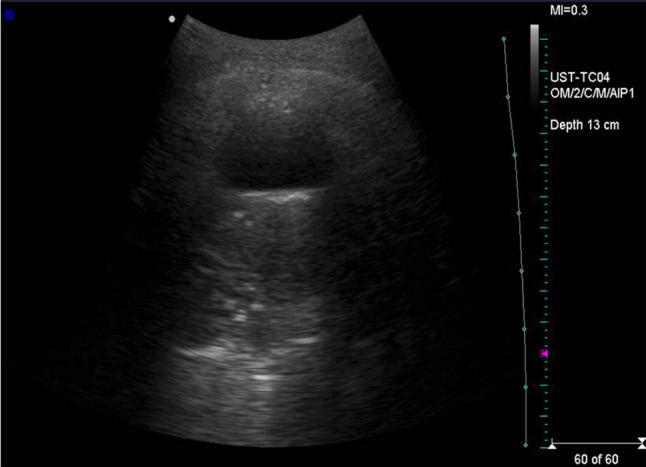Click the 'Depth 13 cm' label
Viewport: 646px width, 467px height.
[x=584, y=125]
